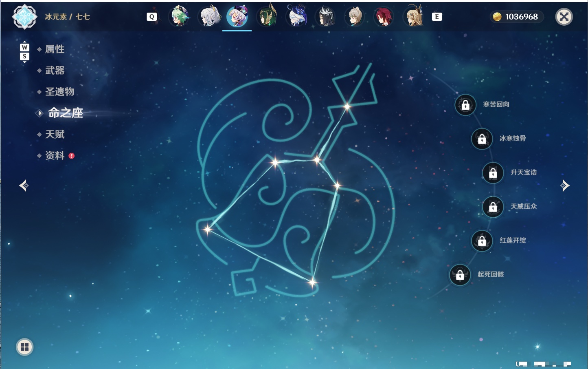This screenshot has height=369, width=588.
Task: Select the dark blue wolf-hooded character portrait
Action: tap(297, 17)
